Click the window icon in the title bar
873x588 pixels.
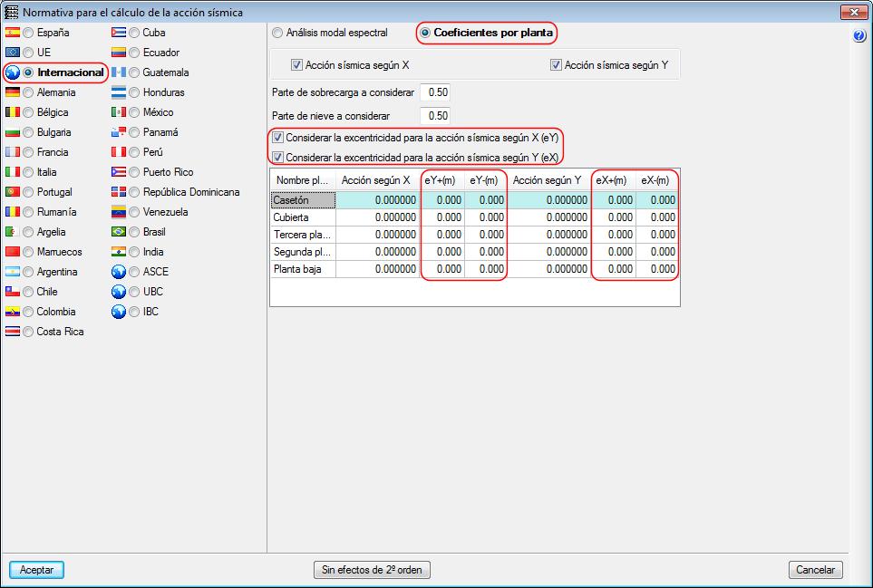pos(11,12)
